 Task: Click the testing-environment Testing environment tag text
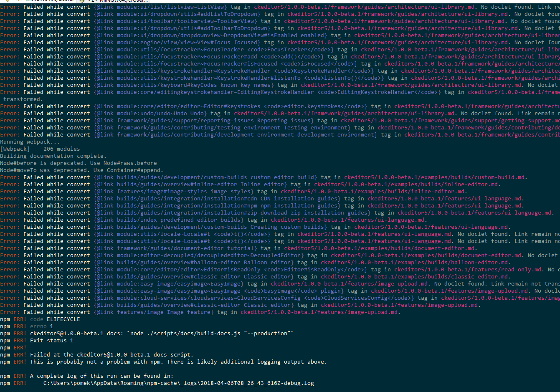pyautogui.click(x=222, y=128)
